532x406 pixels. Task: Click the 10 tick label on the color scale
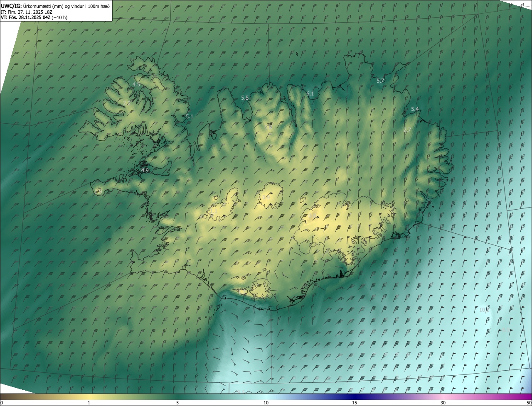coord(266,403)
